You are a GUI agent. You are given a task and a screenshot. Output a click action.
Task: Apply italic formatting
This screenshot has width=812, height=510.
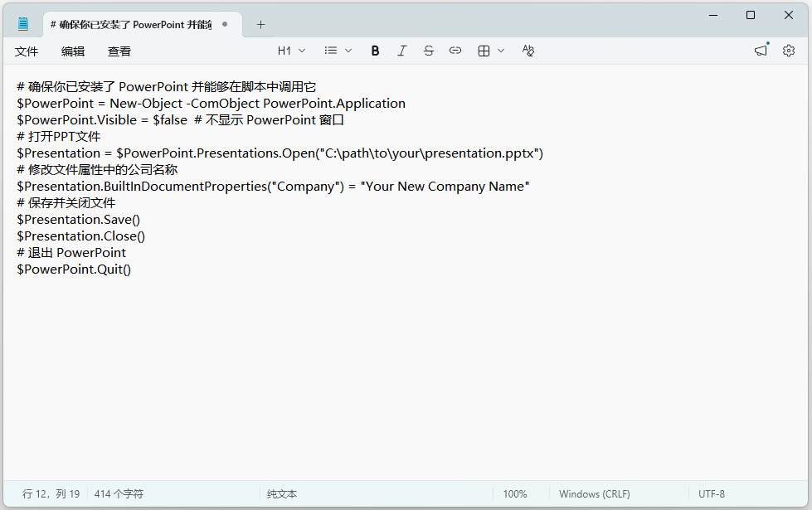point(401,51)
